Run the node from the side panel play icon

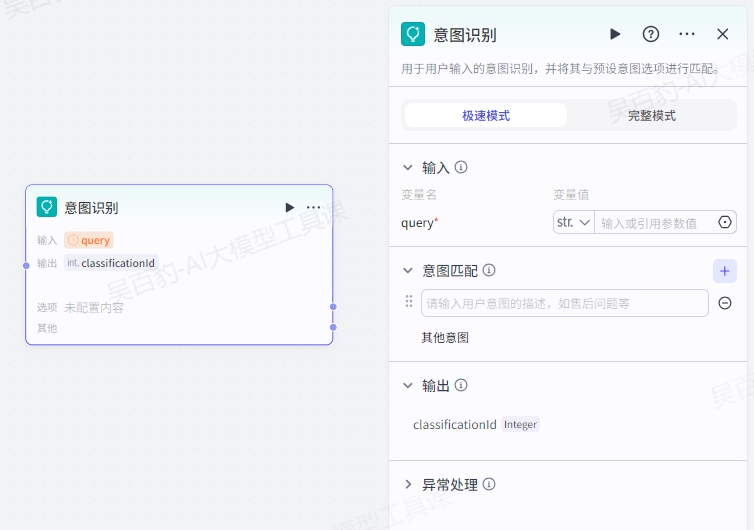tap(615, 34)
